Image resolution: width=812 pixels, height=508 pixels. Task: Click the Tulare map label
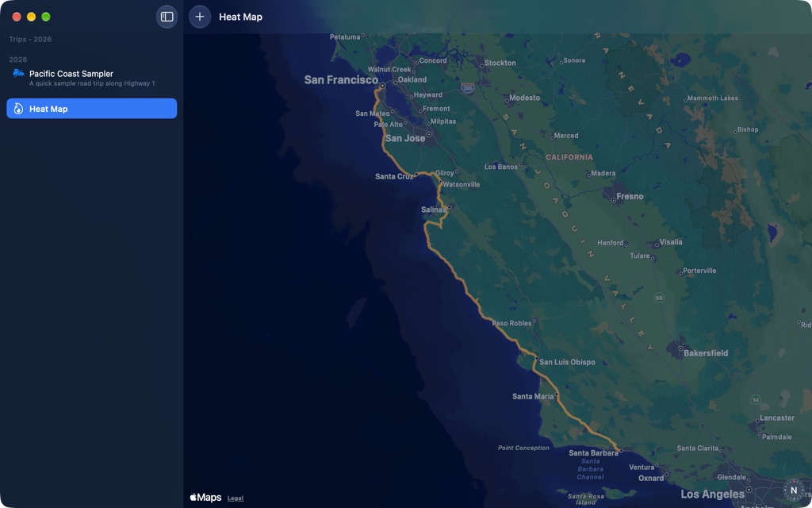pos(640,256)
